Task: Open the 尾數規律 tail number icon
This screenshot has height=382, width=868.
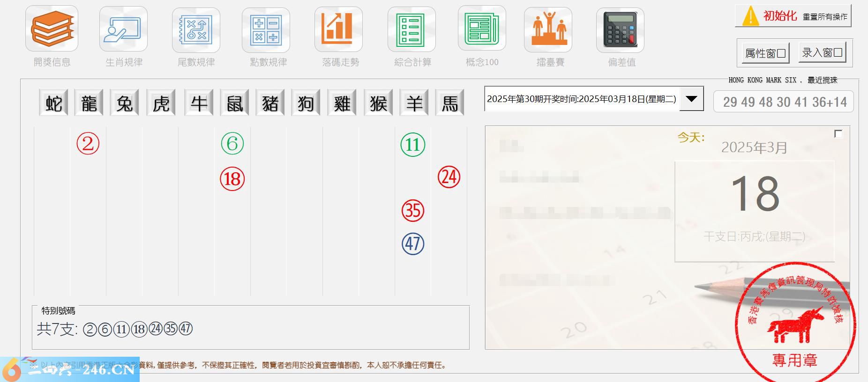Action: (x=196, y=30)
